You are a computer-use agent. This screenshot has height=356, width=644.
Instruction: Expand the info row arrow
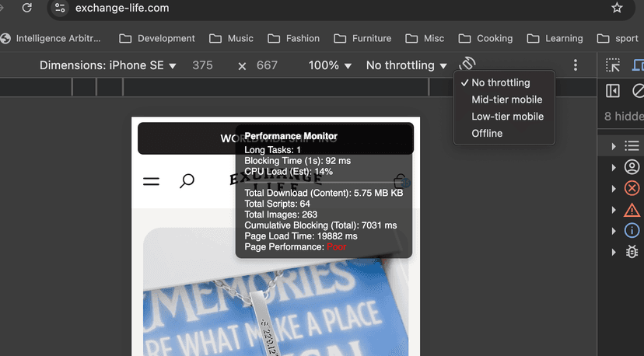pos(613,231)
